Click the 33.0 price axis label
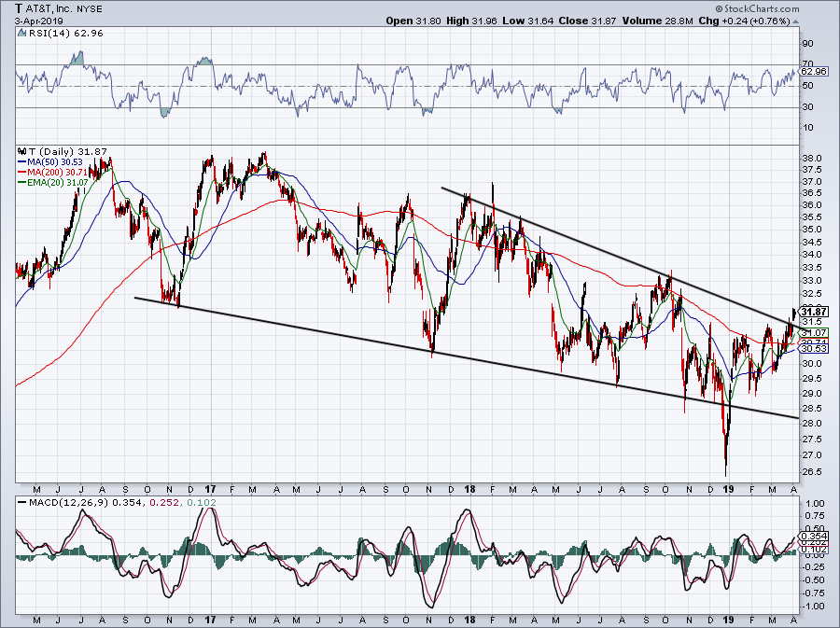The width and height of the screenshot is (840, 628). tap(812, 281)
